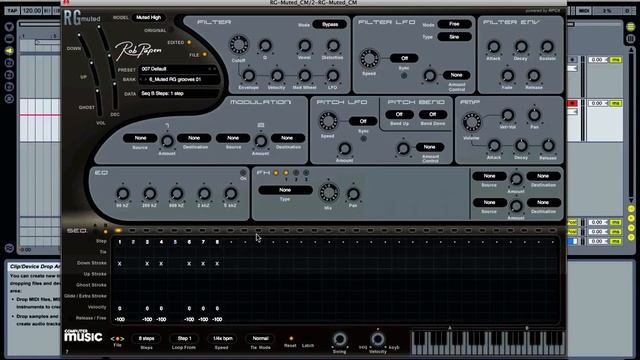
Task: Open Pitch Bend Up Off dropdown
Action: pos(399,114)
